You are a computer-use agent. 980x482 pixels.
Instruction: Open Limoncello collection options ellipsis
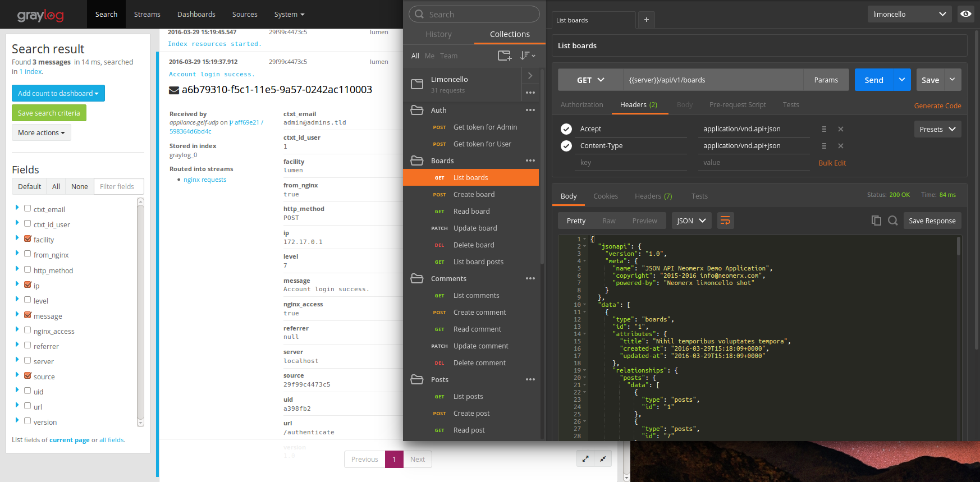(530, 93)
